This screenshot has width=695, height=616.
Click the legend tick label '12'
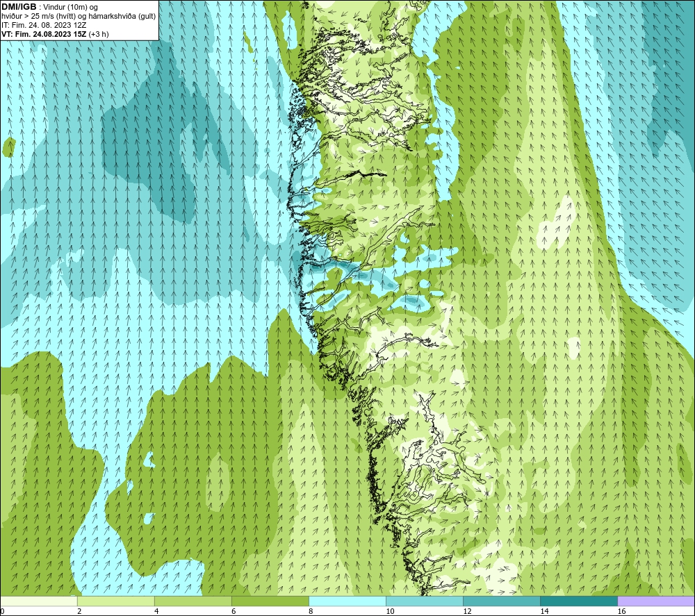pyautogui.click(x=467, y=612)
